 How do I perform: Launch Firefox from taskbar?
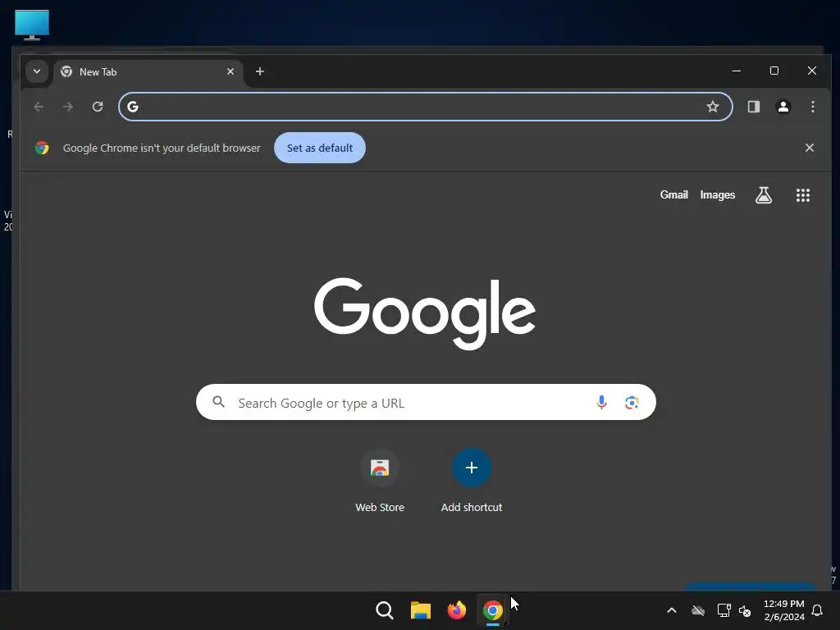456,610
